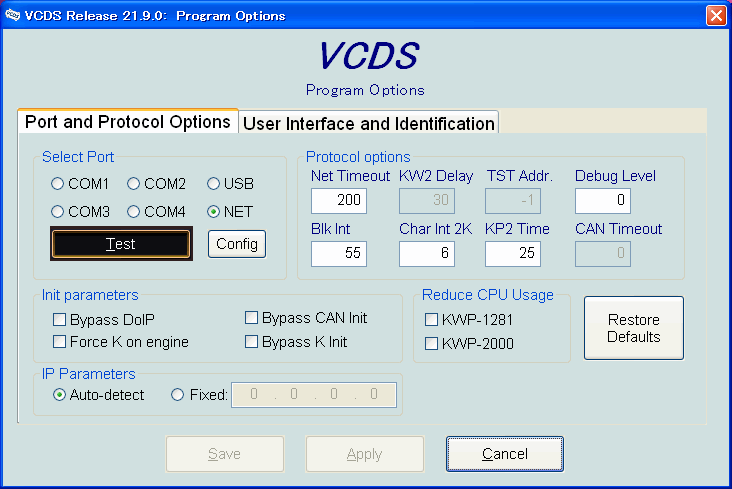The width and height of the screenshot is (732, 489).
Task: Open the port Config button
Action: click(x=237, y=244)
